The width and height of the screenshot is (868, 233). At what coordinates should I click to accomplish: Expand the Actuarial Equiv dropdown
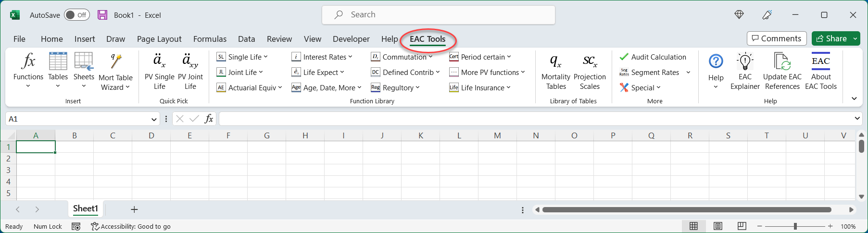click(x=249, y=87)
